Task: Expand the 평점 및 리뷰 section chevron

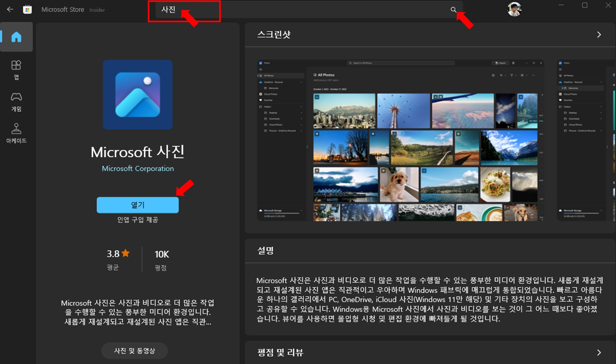Action: (x=599, y=353)
